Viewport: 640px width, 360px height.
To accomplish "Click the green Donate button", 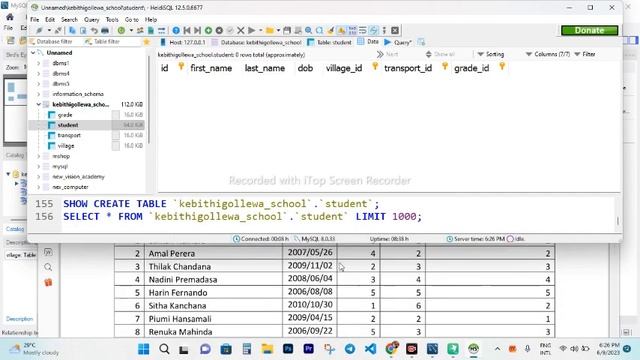I will tap(589, 30).
